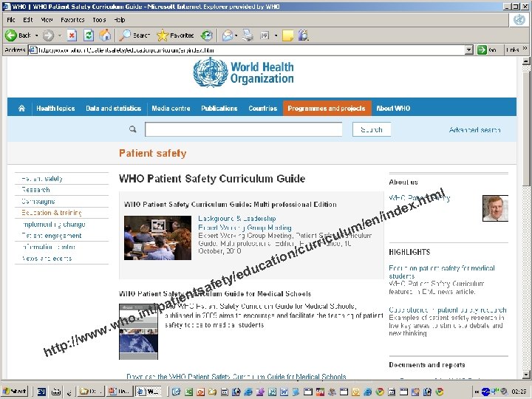Viewport: 532px width, 399px height.
Task: Open the About WHO tab
Action: 393,108
